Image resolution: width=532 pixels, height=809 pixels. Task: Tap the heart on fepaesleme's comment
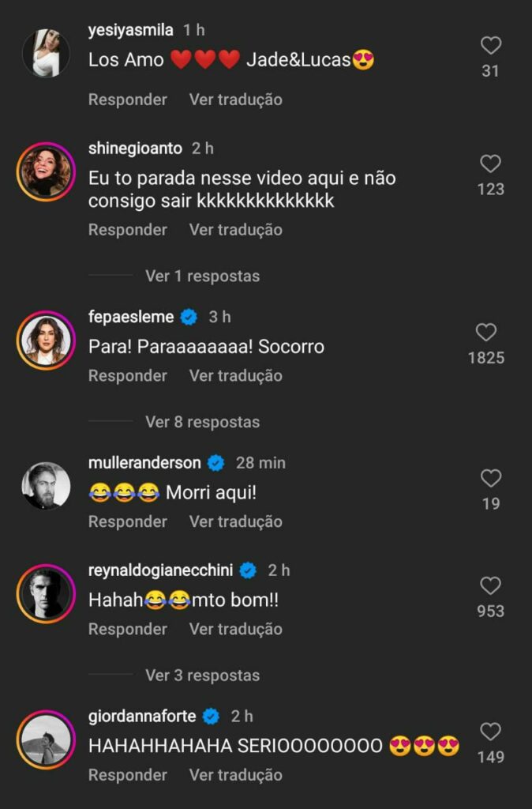pos(486,333)
